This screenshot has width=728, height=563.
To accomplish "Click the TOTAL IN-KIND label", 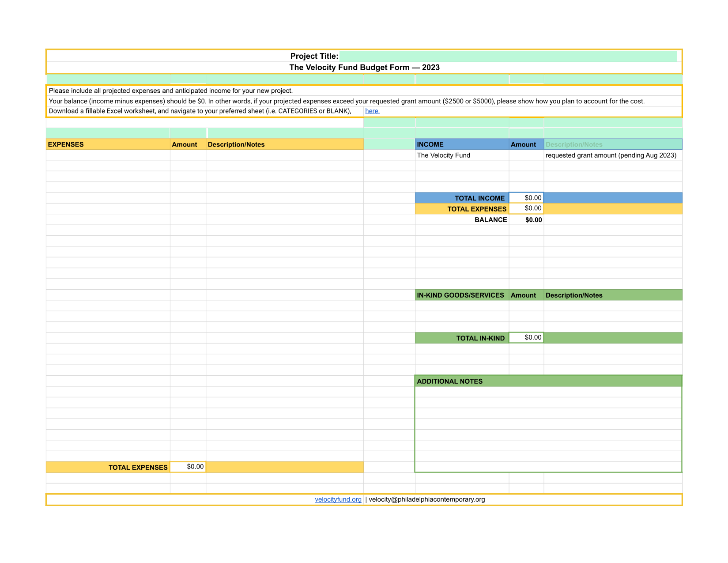I will pos(480,338).
